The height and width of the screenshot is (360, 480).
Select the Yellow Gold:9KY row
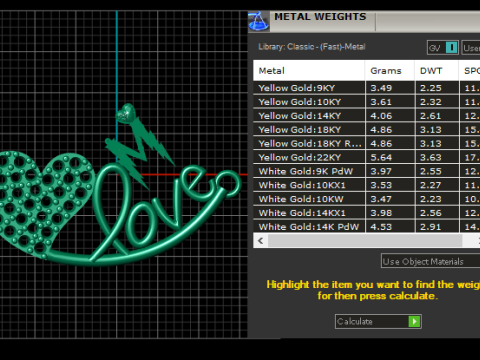point(366,88)
